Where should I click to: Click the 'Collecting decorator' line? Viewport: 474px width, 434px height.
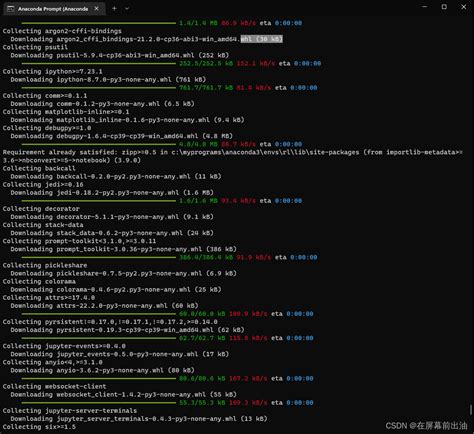tap(41, 209)
